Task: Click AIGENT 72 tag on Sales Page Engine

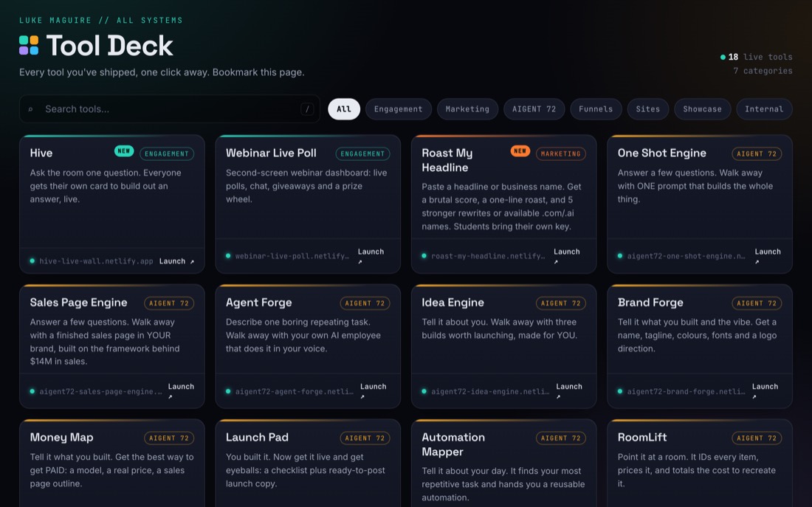Action: tap(169, 303)
